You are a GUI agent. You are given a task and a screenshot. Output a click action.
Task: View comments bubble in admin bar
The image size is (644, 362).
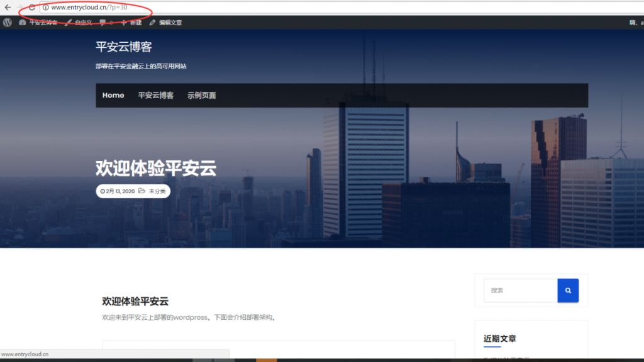106,23
